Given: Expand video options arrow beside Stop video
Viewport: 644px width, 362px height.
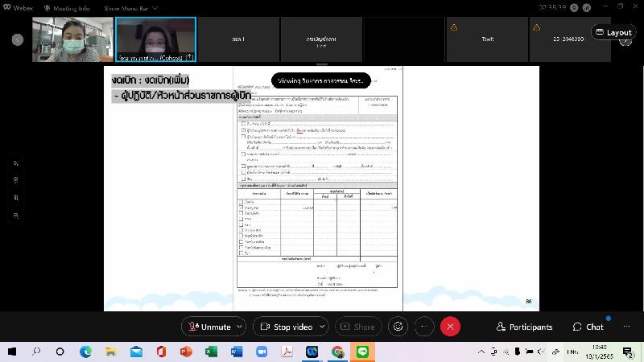Looking at the screenshot, I should point(321,327).
